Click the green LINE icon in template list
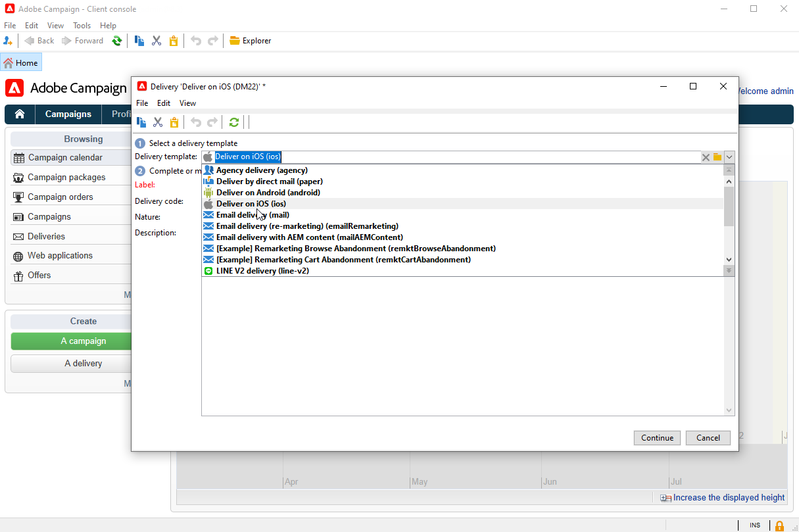Viewport: 799px width, 532px height. click(x=208, y=271)
